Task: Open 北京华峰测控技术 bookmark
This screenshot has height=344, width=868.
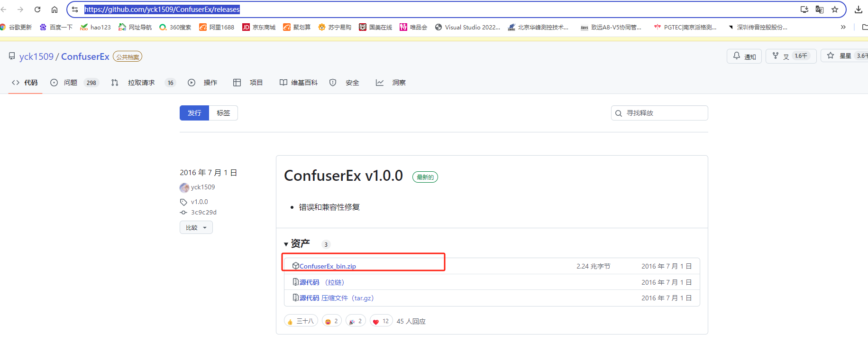Action: (538, 27)
